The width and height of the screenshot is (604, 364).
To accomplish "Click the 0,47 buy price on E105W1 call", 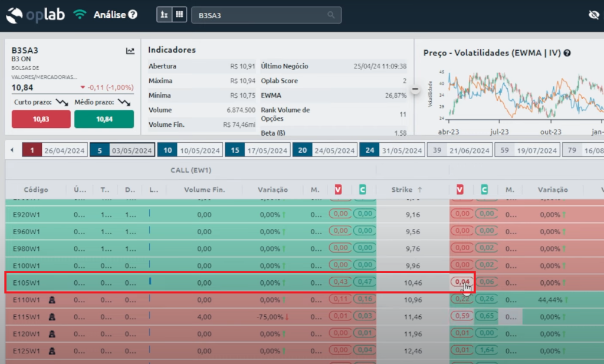I will [x=363, y=282].
